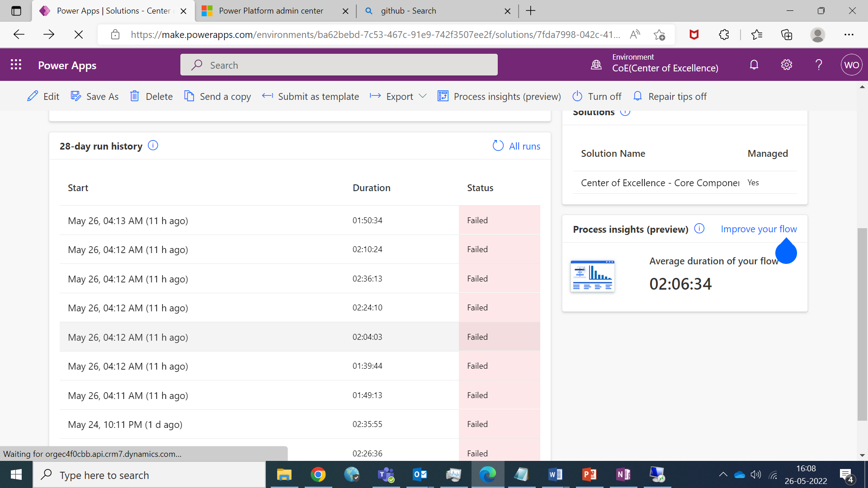Viewport: 868px width, 488px height.
Task: Open the app launcher waffle menu
Action: (x=16, y=65)
